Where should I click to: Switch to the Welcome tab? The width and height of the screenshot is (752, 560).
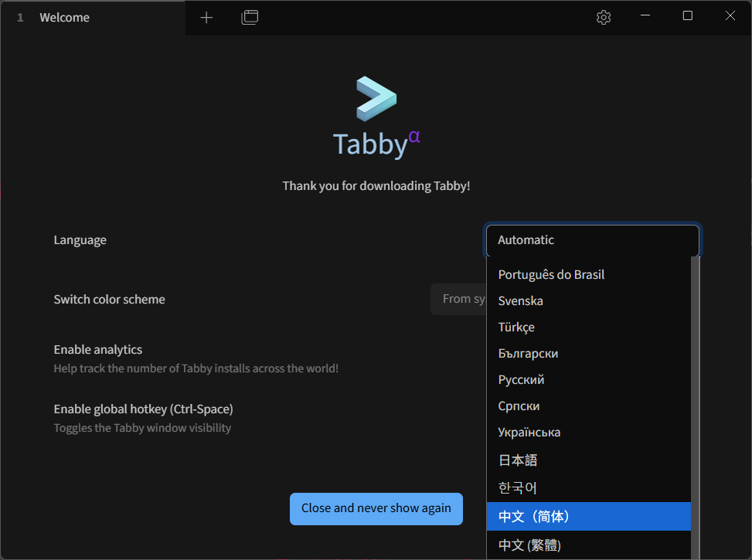click(x=93, y=18)
